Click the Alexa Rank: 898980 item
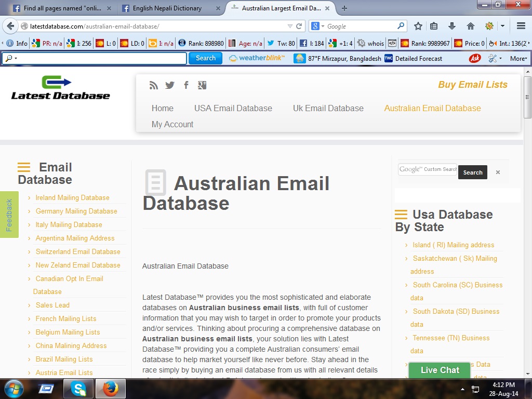Image resolution: width=532 pixels, height=399 pixels. point(201,43)
